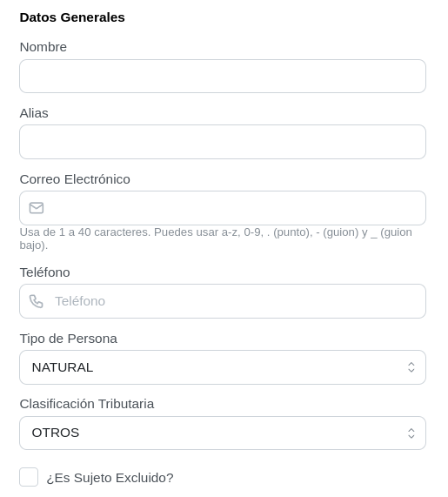The width and height of the screenshot is (448, 497).
Task: Click the phone icon in Teléfono field
Action: click(37, 301)
